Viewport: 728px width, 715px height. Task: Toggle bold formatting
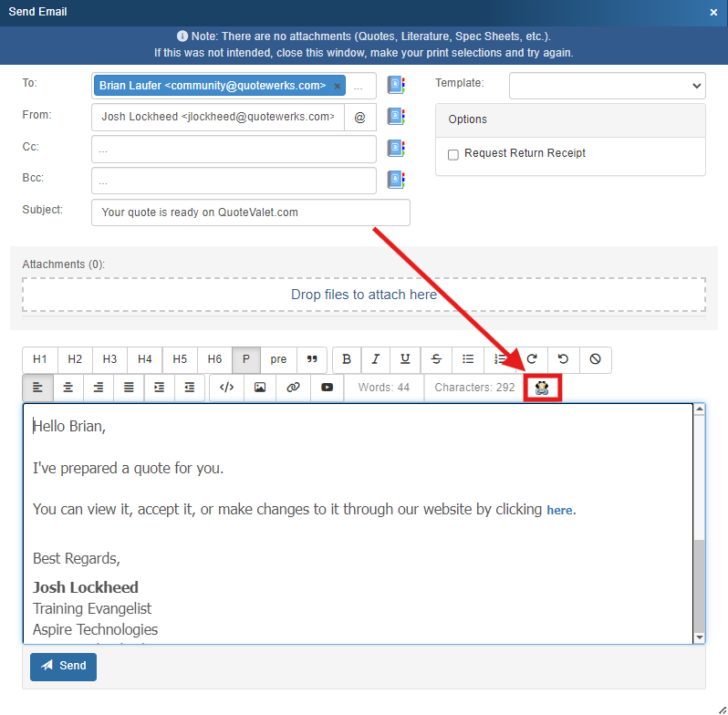coord(347,359)
